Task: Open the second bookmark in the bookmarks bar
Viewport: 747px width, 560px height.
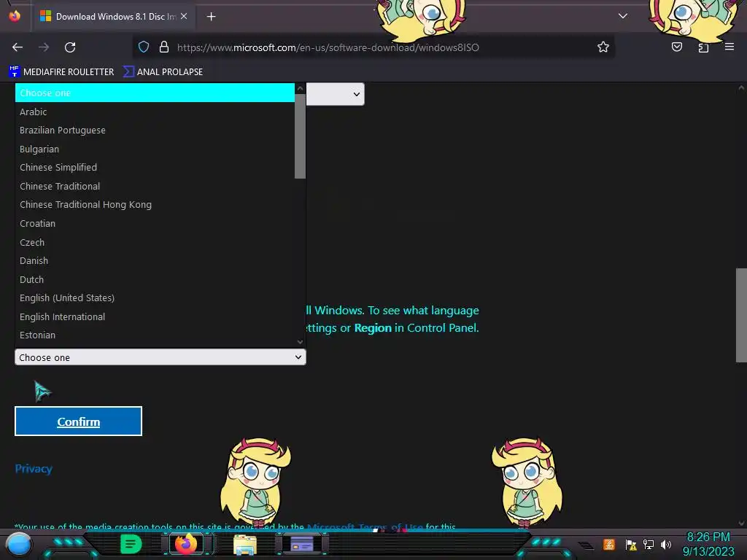Action: (x=163, y=72)
